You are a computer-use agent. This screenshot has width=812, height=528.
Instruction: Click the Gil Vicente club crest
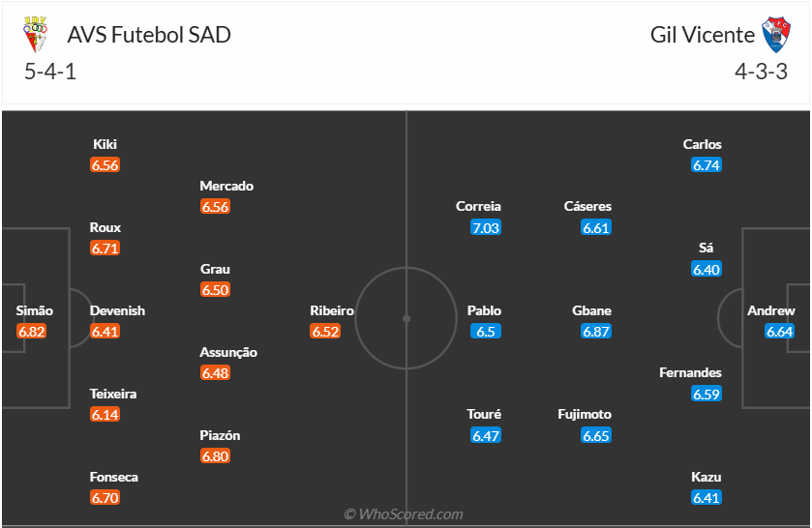[x=777, y=35]
